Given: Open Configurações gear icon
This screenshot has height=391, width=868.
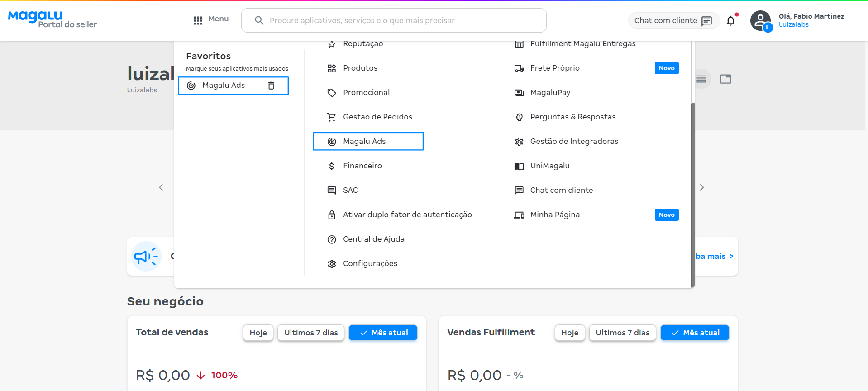Looking at the screenshot, I should tap(332, 263).
